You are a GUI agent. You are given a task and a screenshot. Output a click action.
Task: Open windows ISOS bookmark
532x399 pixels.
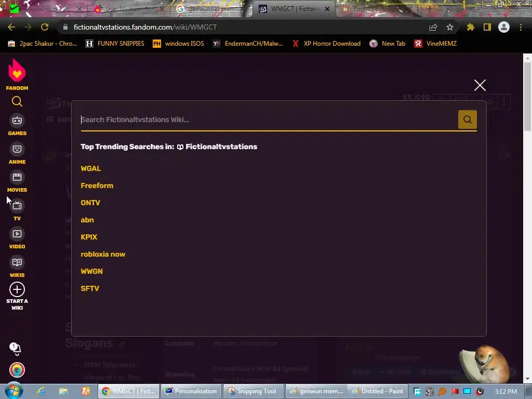[179, 44]
